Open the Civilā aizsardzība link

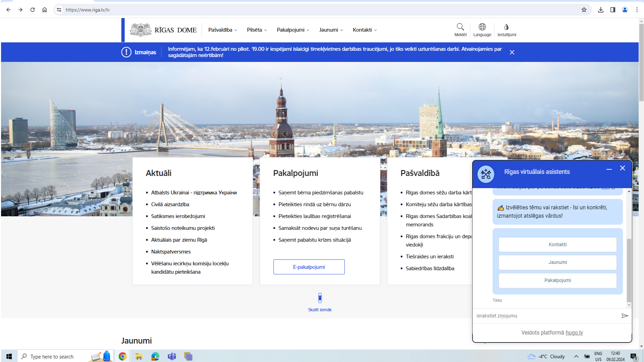pos(170,204)
